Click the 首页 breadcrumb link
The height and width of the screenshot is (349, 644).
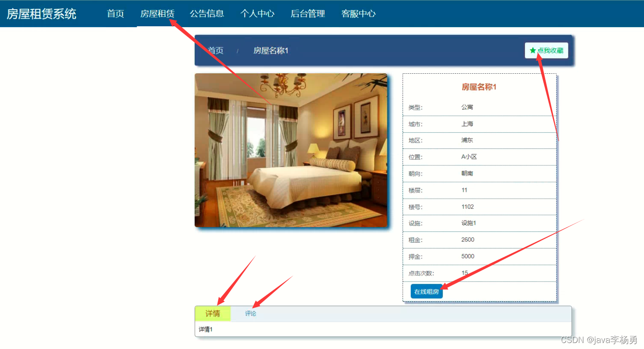click(x=216, y=51)
